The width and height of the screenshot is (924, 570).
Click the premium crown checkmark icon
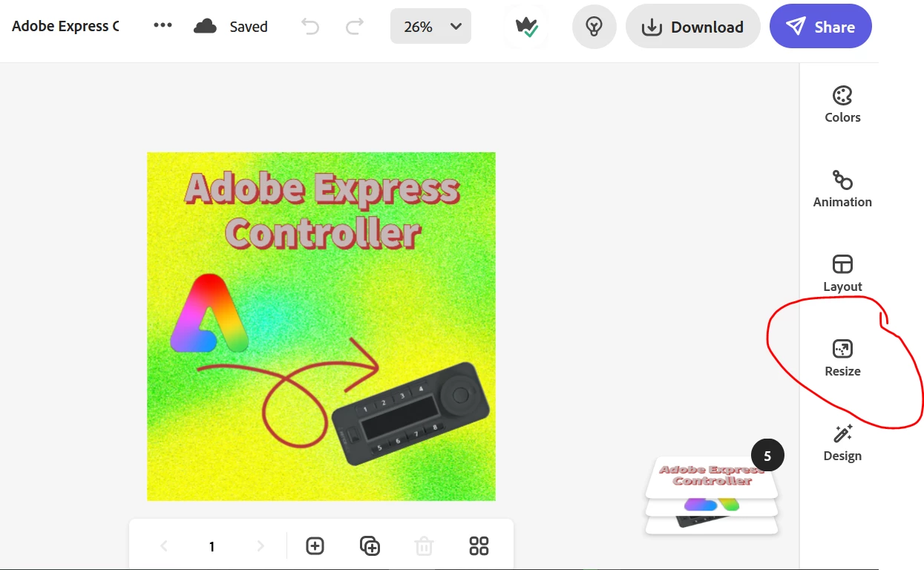coord(526,27)
